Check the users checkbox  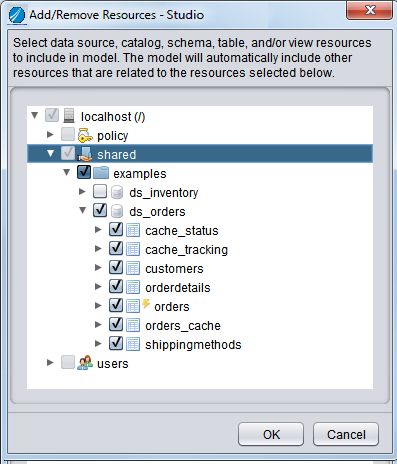[68, 362]
